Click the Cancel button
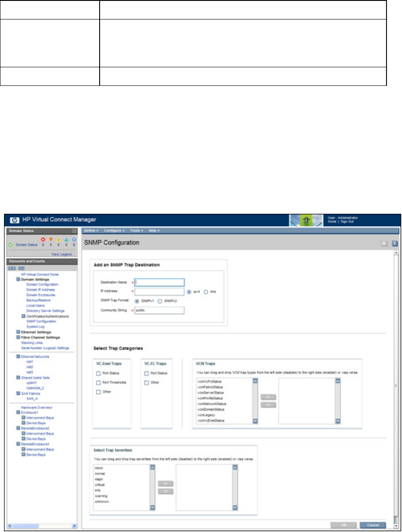402x532 pixels. click(x=372, y=525)
